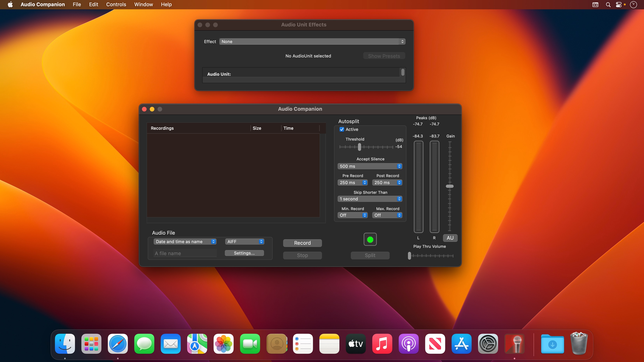Open Podcasts app in the dock
Viewport: 644px width, 362px height.
point(409,344)
